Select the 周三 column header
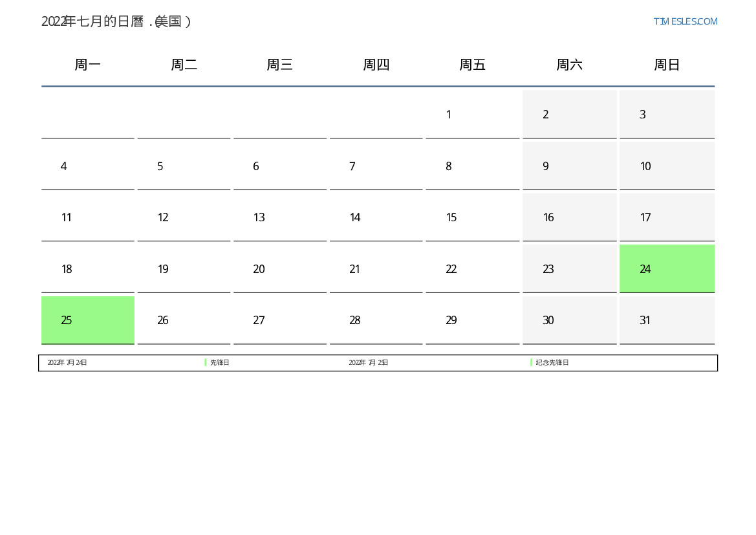This screenshot has height=535, width=756. 280,65
